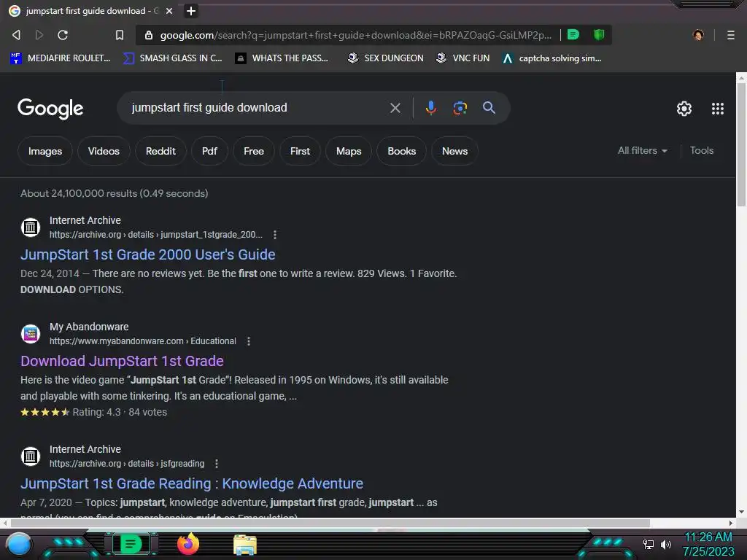The width and height of the screenshot is (747, 560).
Task: Click into the Google search input field
Action: click(258, 108)
